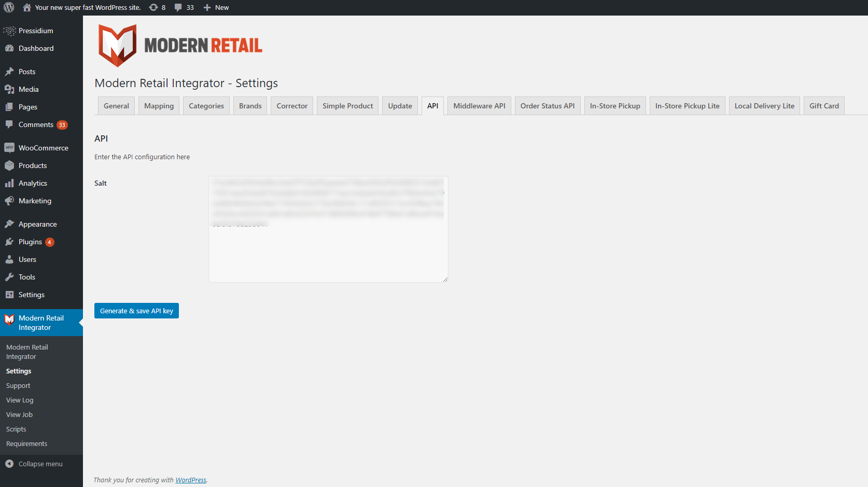
Task: Select the Categories tab
Action: pos(206,106)
